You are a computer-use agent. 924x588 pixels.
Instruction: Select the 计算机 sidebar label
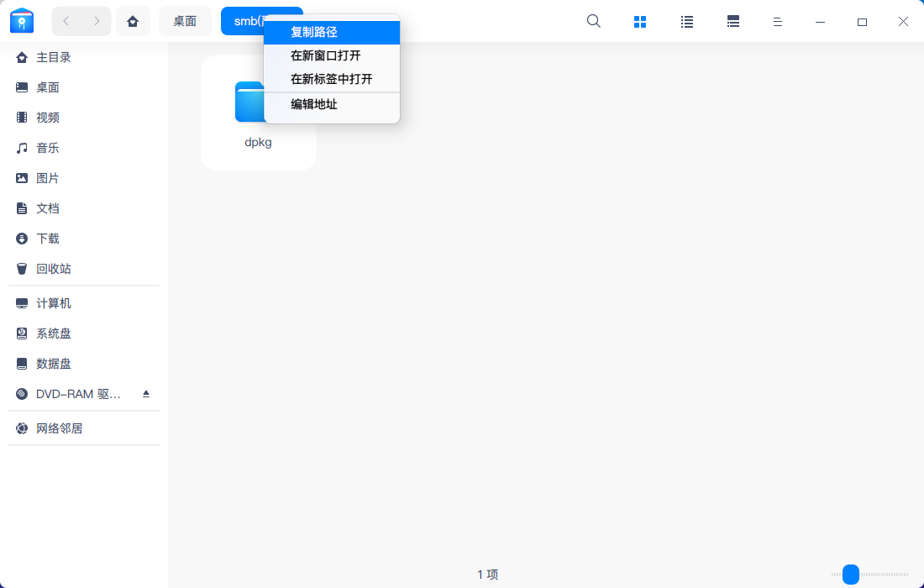pyautogui.click(x=54, y=303)
